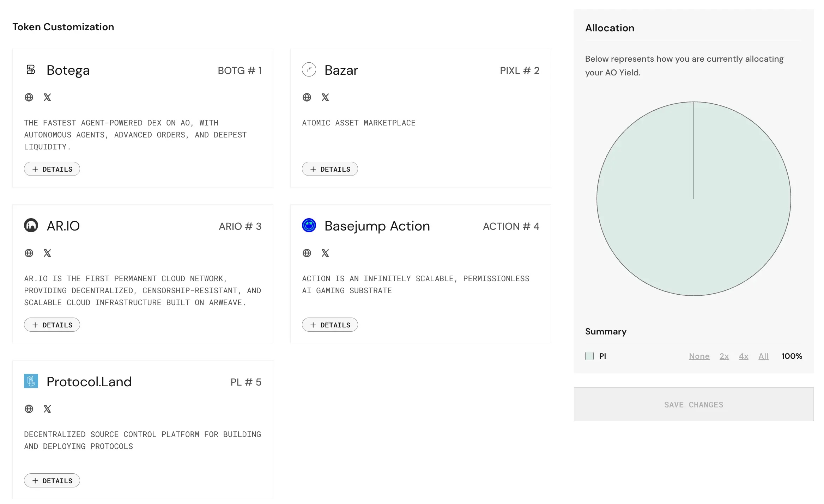Click the PL # 5 ticker label
The width and height of the screenshot is (824, 504).
[x=246, y=382]
